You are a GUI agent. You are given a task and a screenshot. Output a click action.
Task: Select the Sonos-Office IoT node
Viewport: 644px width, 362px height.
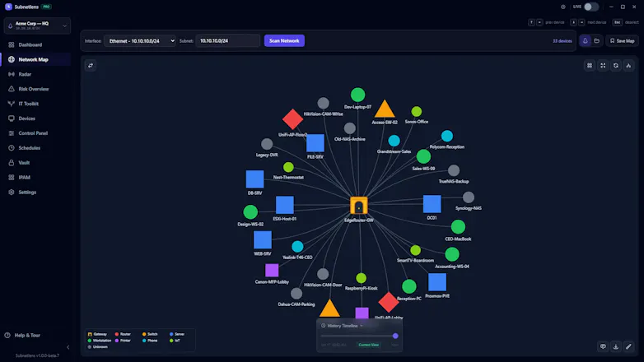(417, 111)
